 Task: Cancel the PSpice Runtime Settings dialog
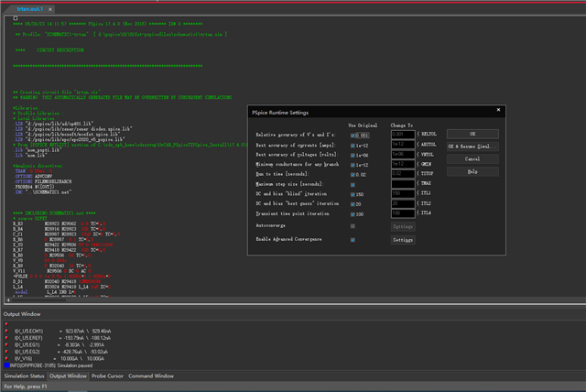[x=472, y=159]
